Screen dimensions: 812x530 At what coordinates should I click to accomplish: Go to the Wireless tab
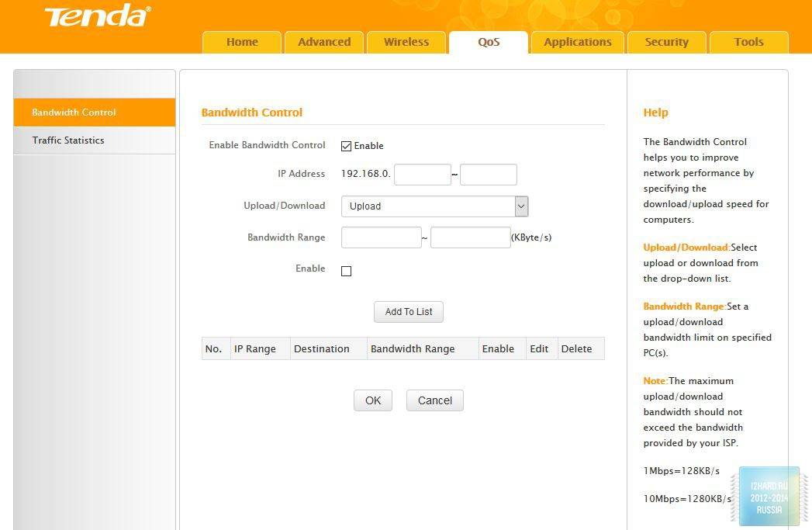406,42
